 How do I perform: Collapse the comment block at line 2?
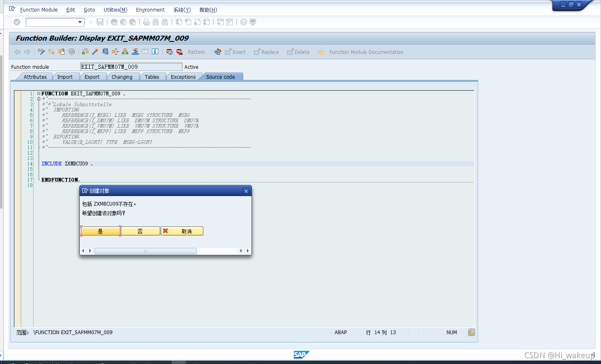[x=39, y=99]
